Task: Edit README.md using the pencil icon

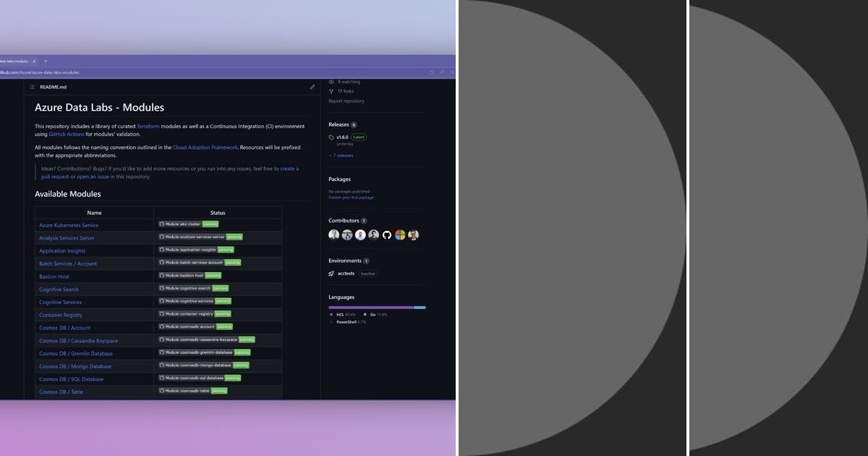Action: tap(312, 86)
